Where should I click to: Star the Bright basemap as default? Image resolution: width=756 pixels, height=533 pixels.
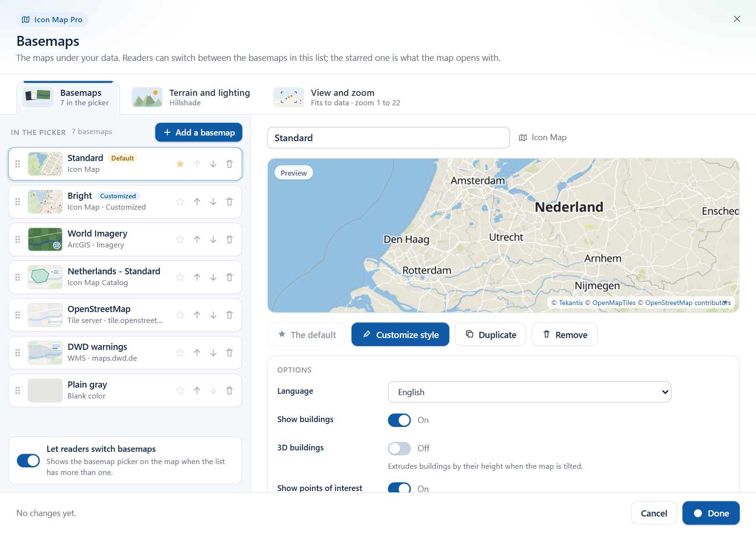180,202
